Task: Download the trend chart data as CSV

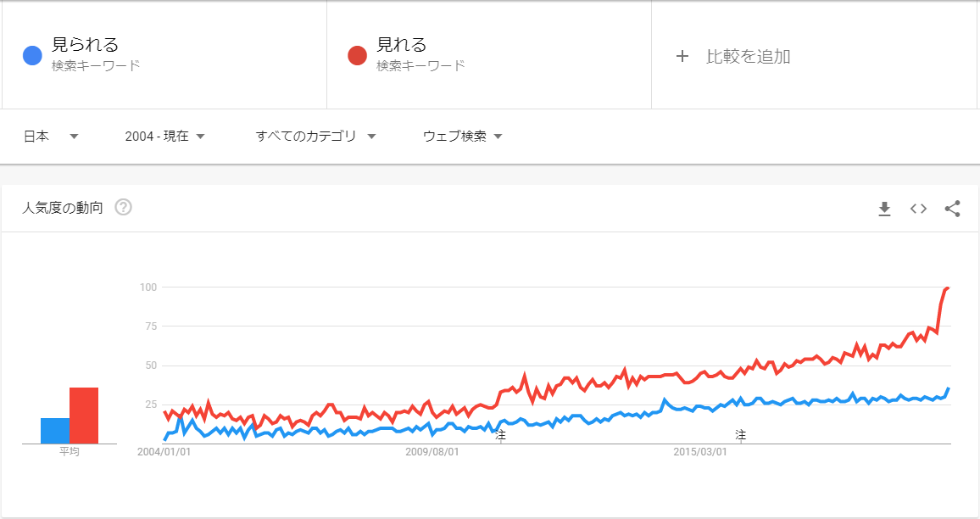Action: [884, 209]
